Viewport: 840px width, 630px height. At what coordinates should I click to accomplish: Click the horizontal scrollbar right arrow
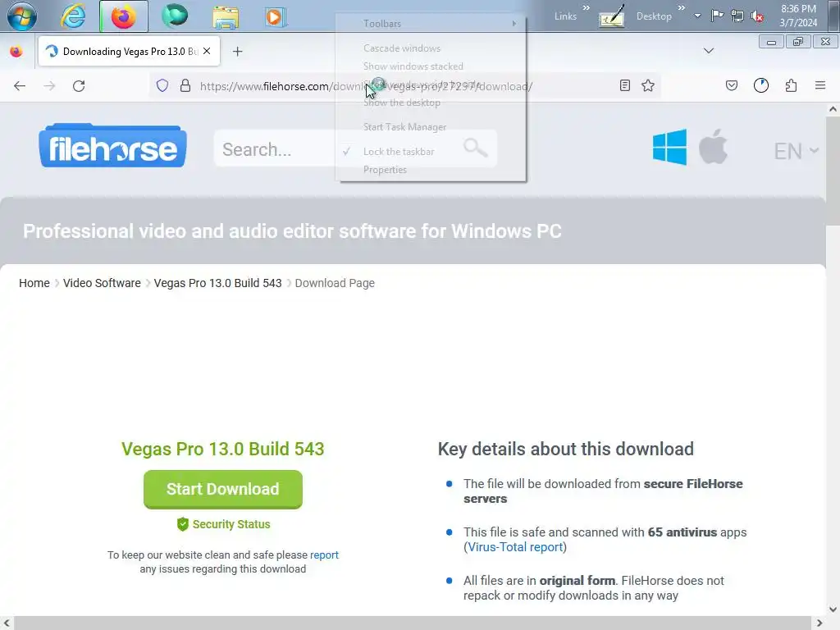pyautogui.click(x=819, y=623)
